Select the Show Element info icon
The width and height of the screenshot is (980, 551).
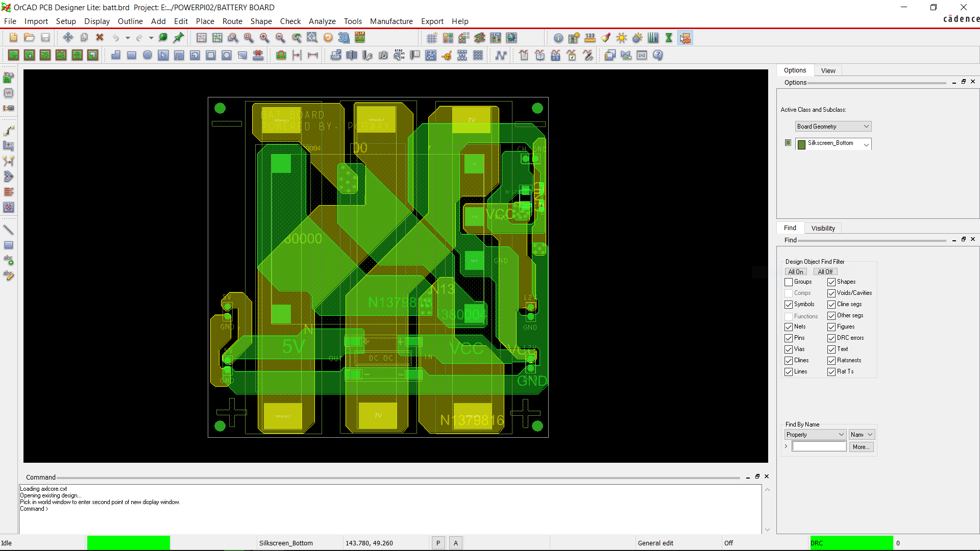pos(558,38)
